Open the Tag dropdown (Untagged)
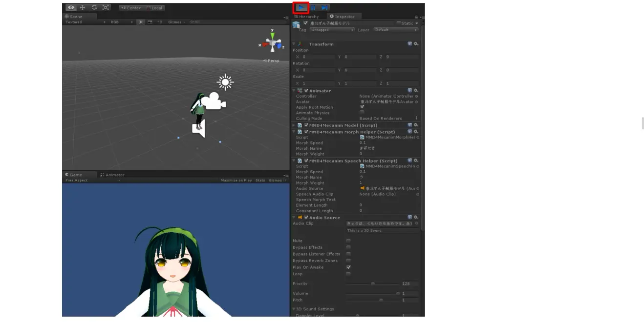The height and width of the screenshot is (322, 644). tap(332, 30)
